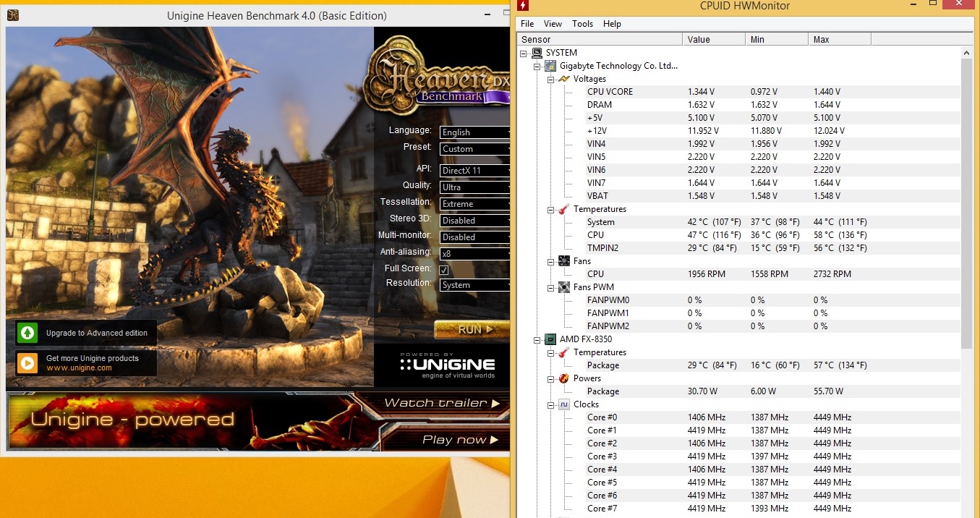Screen dimensions: 980x518
Task: Open the Quality dropdown showing Ultra
Action: click(474, 187)
